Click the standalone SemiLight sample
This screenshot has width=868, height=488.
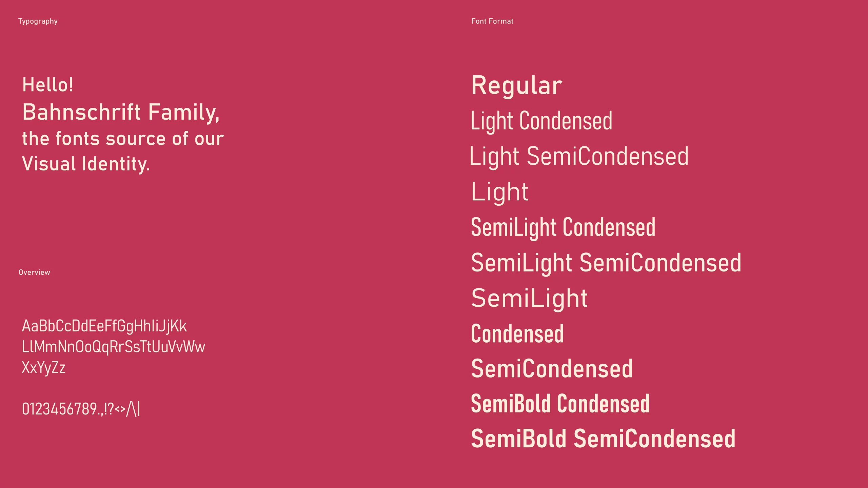tap(529, 299)
